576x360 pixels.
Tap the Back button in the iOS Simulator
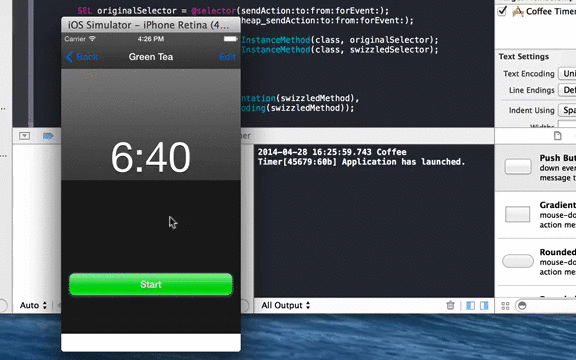pyautogui.click(x=82, y=57)
